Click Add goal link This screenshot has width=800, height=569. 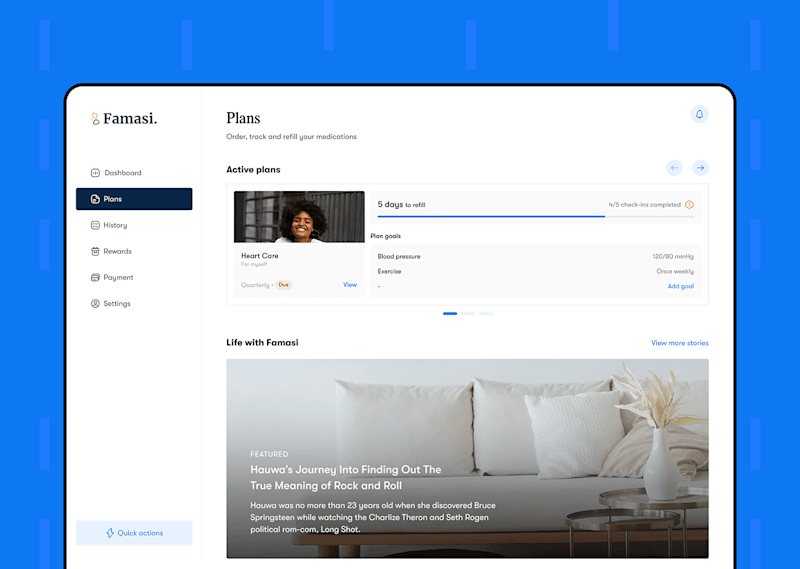[681, 286]
